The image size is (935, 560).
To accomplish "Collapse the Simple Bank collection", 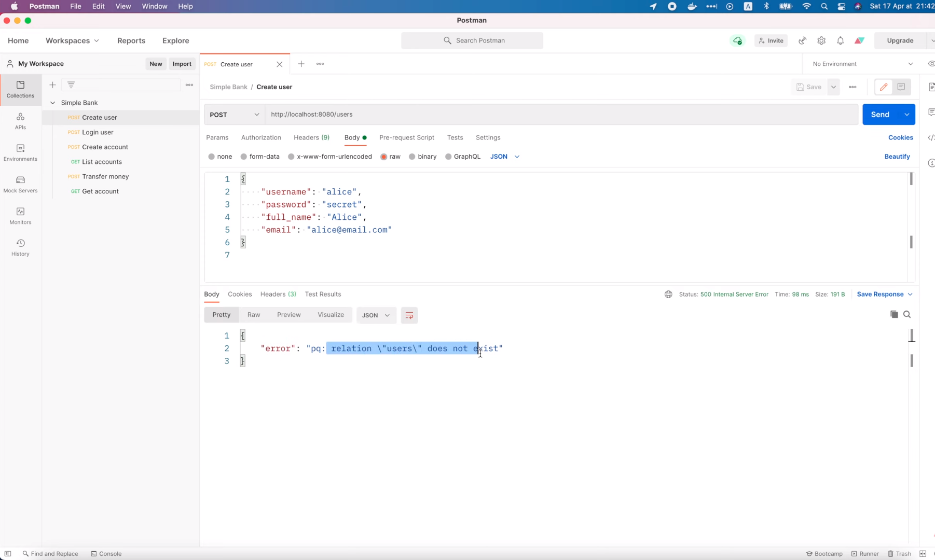I will pyautogui.click(x=52, y=103).
